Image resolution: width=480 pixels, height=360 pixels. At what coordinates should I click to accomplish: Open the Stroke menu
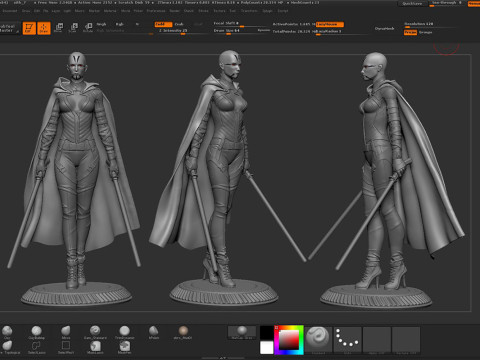203,11
